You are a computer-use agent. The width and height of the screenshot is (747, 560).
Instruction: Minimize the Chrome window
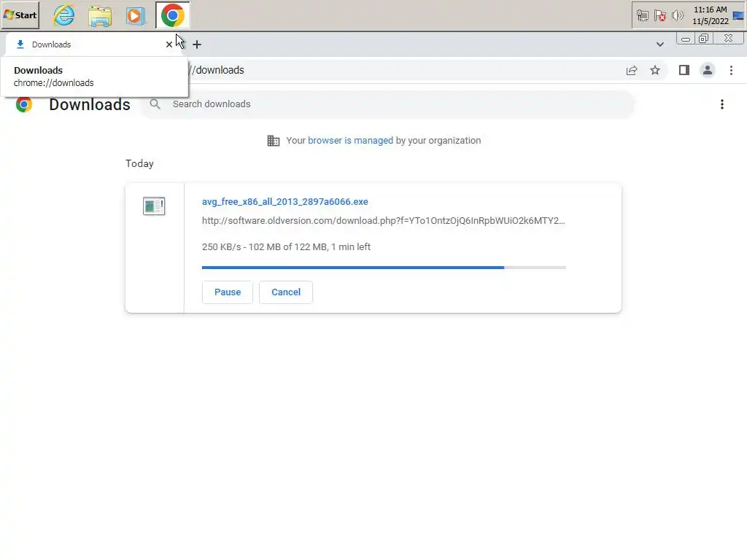click(x=686, y=39)
